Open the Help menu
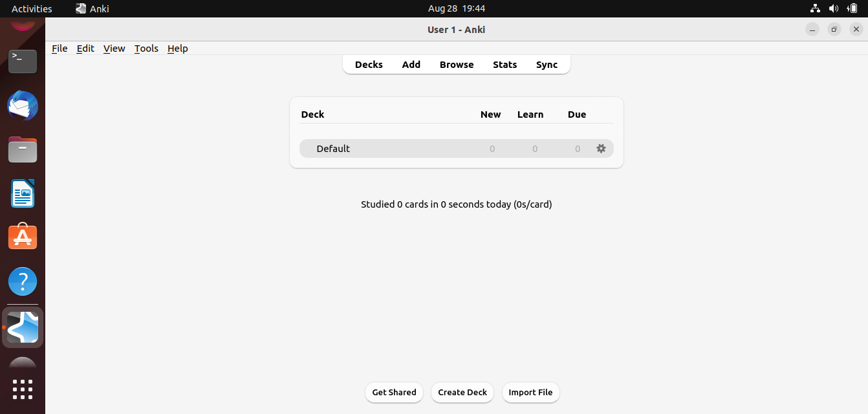Screen dimensions: 868x414 point(177,49)
